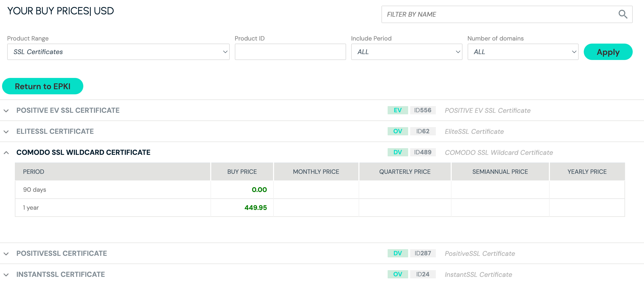The height and width of the screenshot is (283, 644).
Task: Click the SEMIANNUAL PRICE column header
Action: (x=500, y=171)
